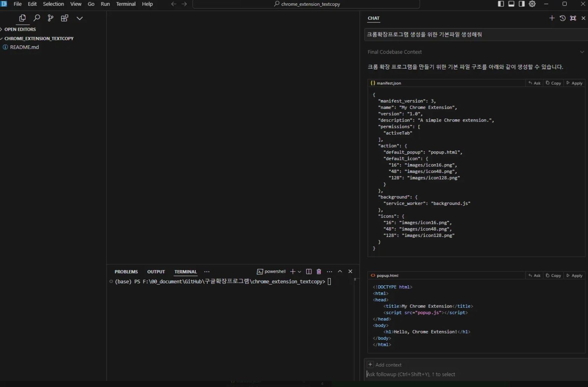Viewport: 588px width, 387px height.
Task: Switch to the Problems tab
Action: point(126,272)
